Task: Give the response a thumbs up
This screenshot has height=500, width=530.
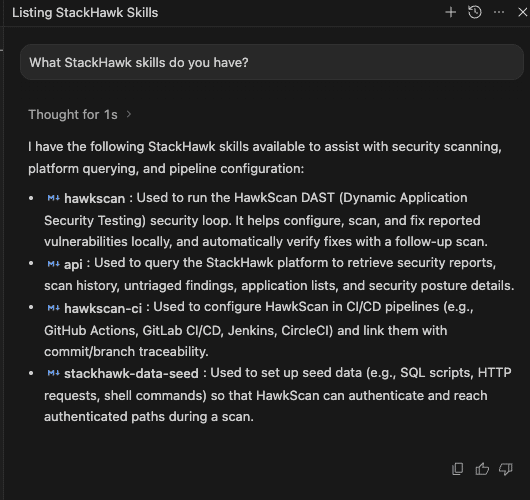Action: coord(482,469)
